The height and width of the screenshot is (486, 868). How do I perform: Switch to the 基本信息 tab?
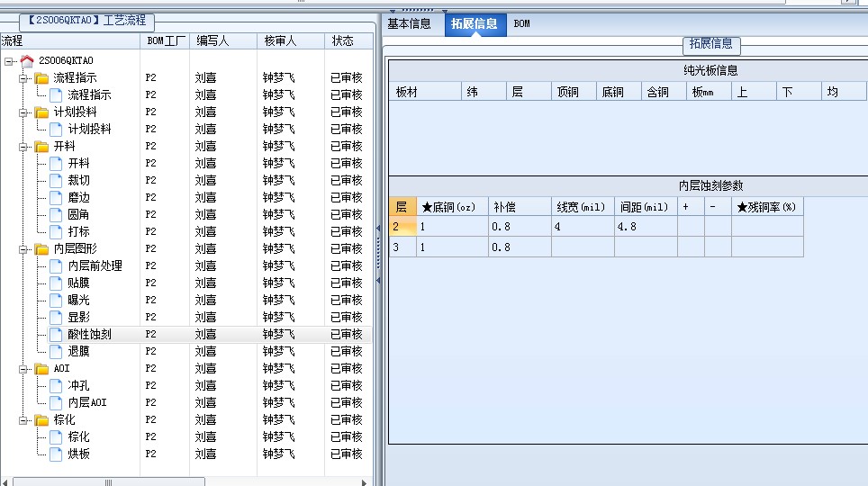[x=409, y=23]
